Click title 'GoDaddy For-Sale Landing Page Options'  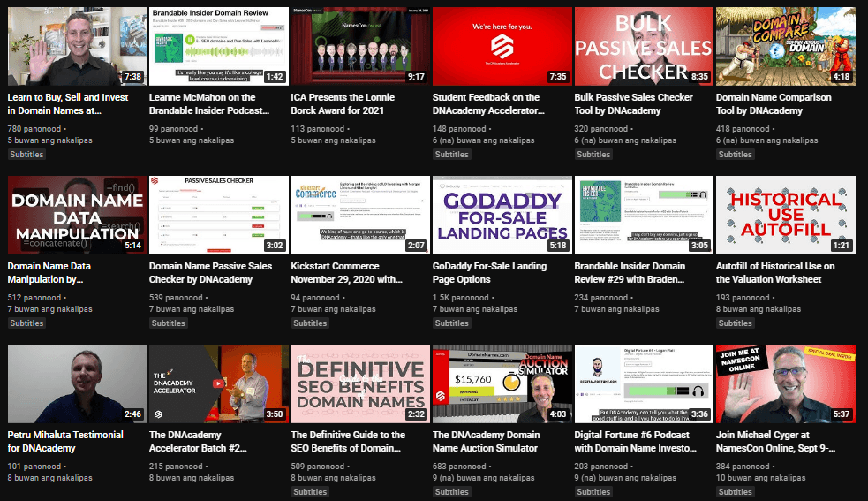pyautogui.click(x=489, y=273)
